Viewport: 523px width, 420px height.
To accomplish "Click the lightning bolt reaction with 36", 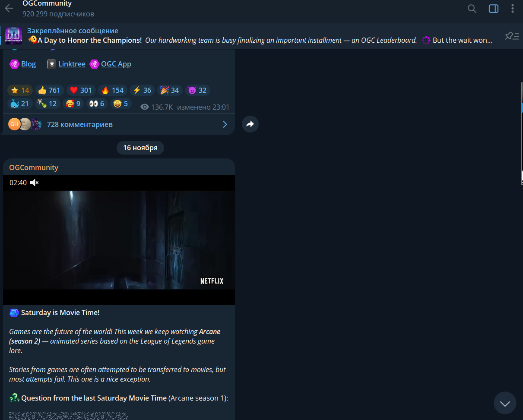I will (x=142, y=90).
